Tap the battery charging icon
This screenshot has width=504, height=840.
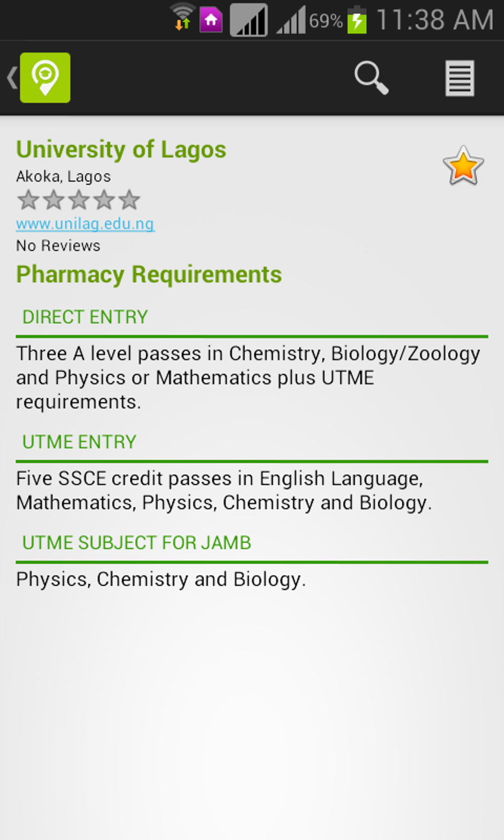pos(357,20)
